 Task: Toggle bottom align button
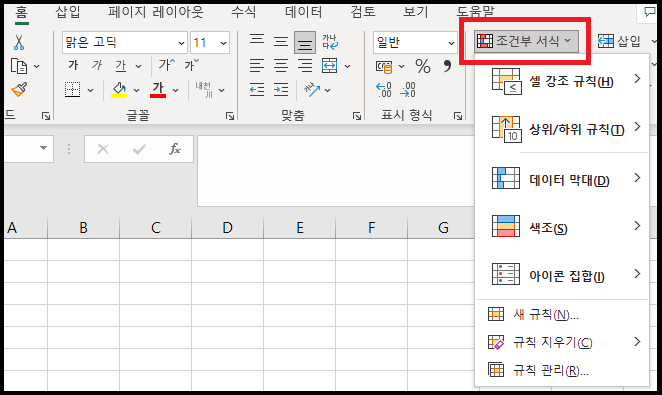click(x=305, y=42)
